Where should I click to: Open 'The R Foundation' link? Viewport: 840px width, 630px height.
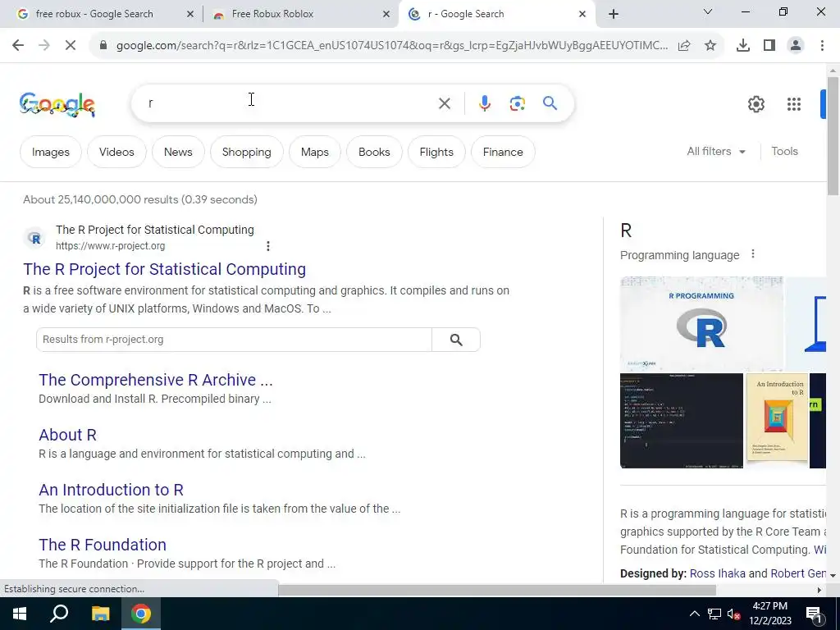pos(103,545)
